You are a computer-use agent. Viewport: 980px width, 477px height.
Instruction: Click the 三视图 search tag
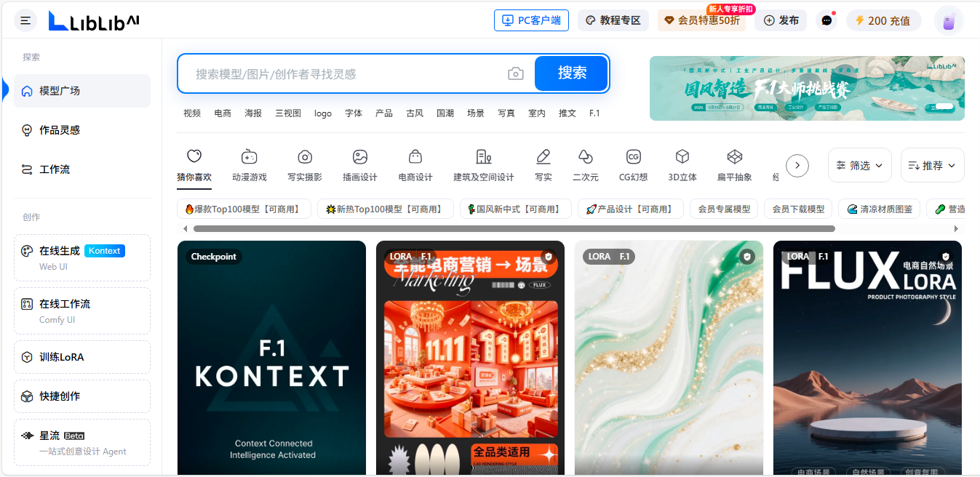[288, 113]
